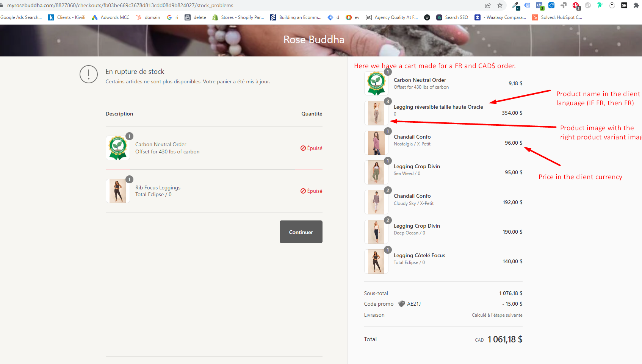Click the AE21J promo code tag
This screenshot has height=364, width=642.
click(x=410, y=304)
